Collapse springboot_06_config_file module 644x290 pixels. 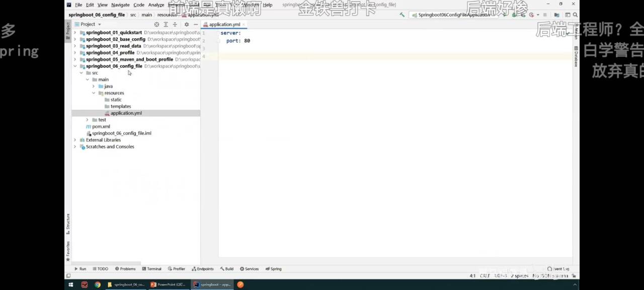tap(75, 66)
